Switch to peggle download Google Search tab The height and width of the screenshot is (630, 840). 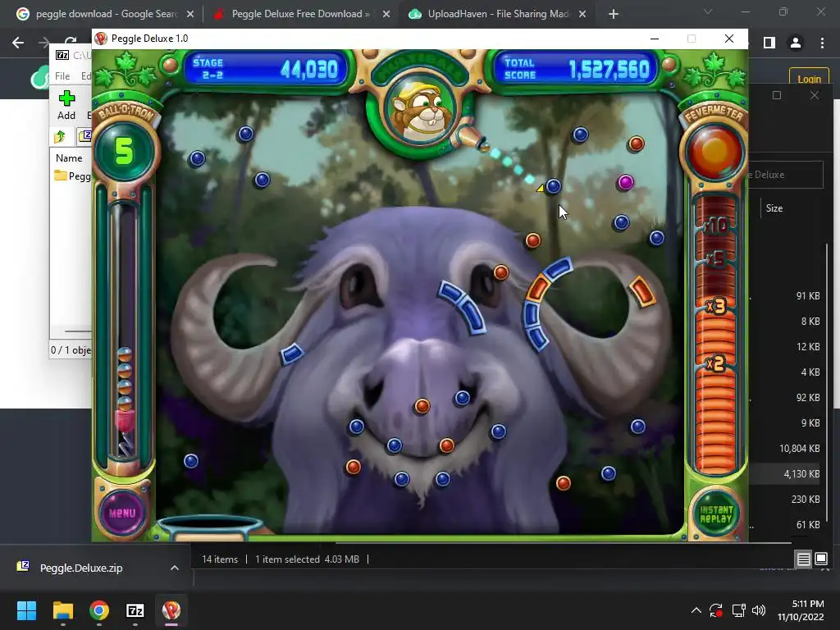coord(106,14)
